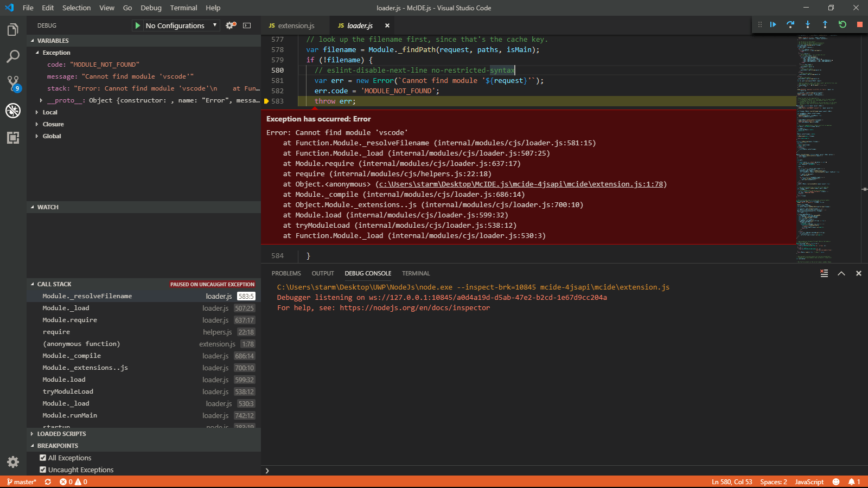Open the Terminal menu

pyautogui.click(x=183, y=8)
